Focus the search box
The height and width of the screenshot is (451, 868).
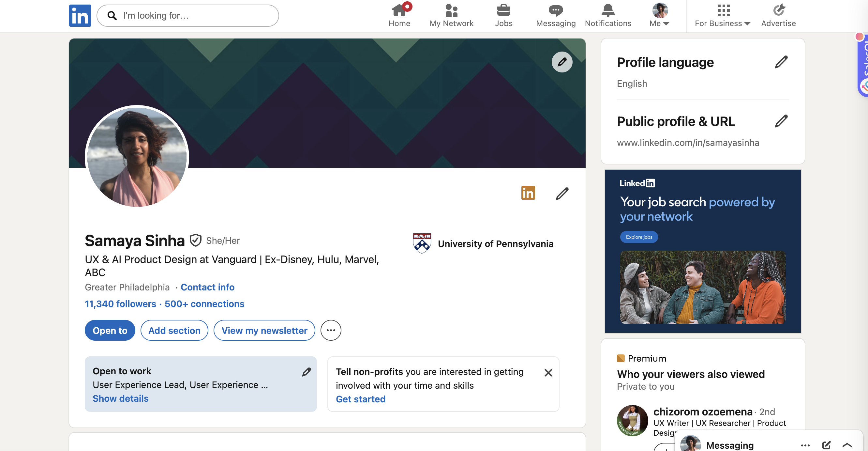point(188,16)
